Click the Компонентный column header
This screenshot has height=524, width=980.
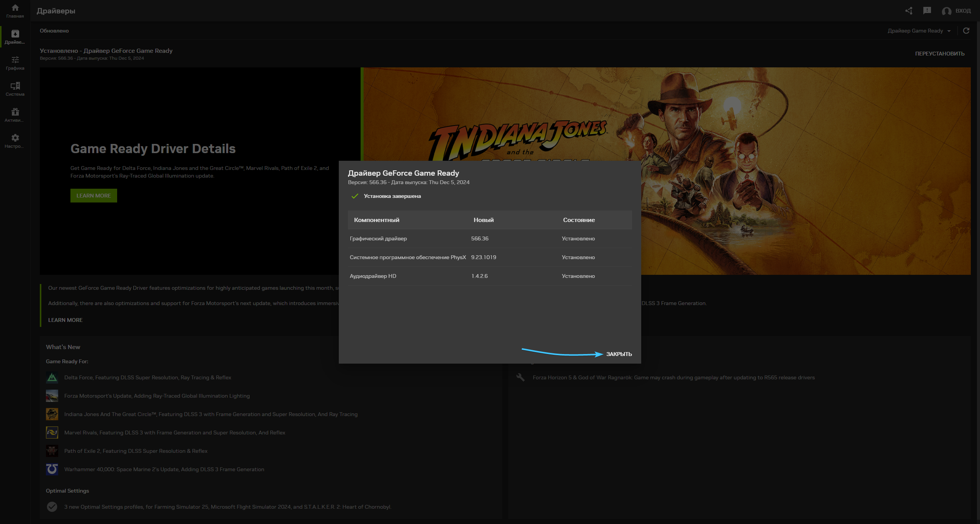(x=377, y=220)
